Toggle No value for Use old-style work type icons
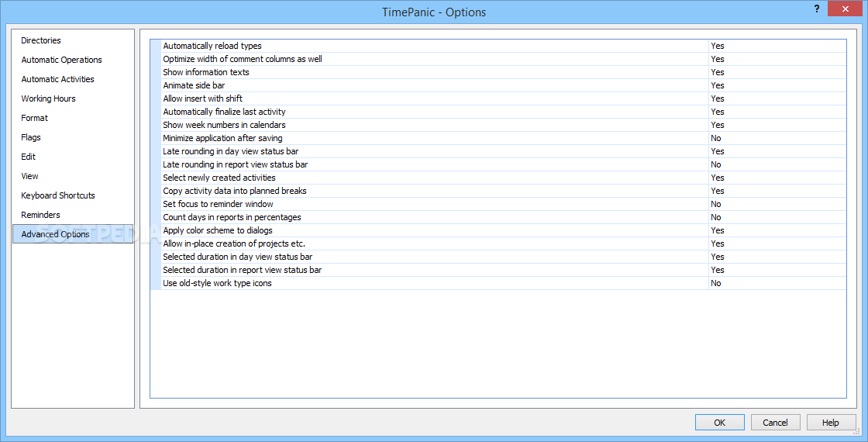Viewport: 868px width, 442px height. coord(777,283)
